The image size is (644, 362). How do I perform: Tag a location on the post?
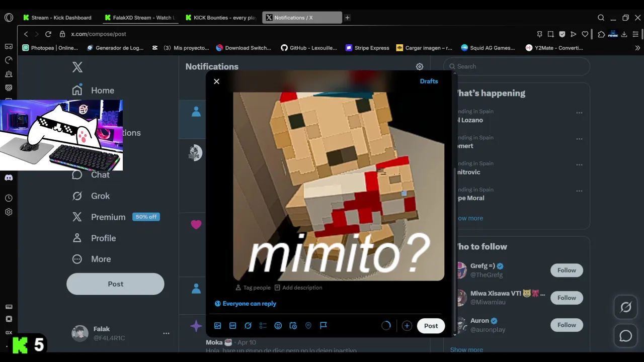point(308,326)
